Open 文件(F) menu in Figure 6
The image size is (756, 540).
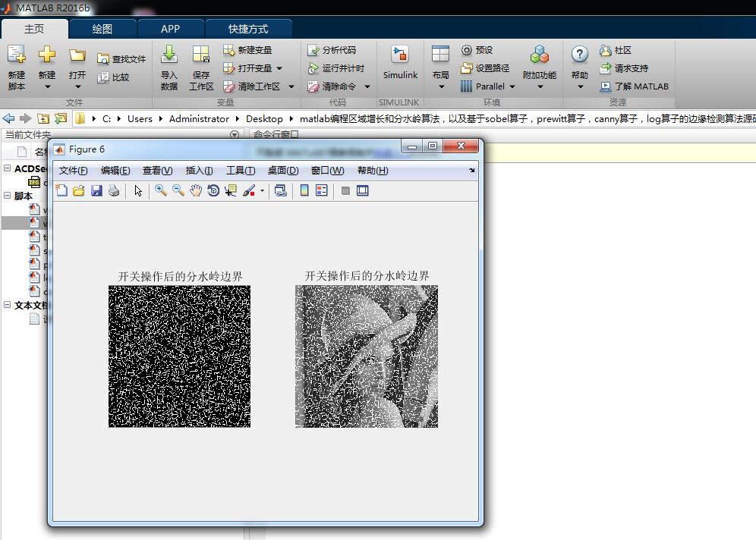[73, 171]
